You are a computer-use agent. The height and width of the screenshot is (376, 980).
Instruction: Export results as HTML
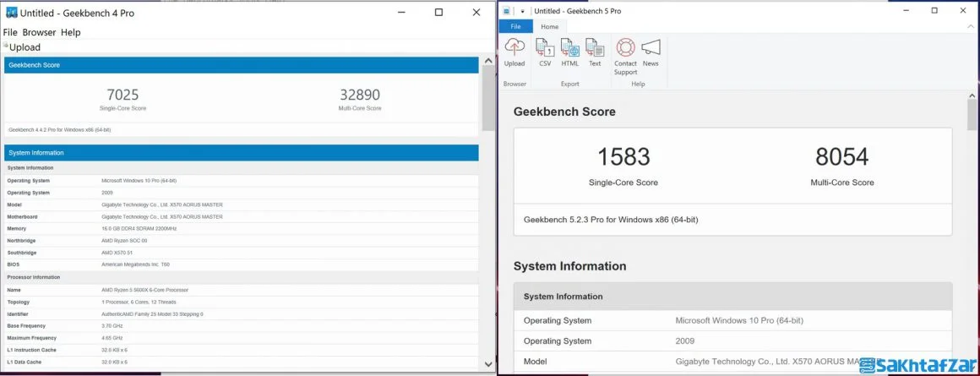[570, 52]
